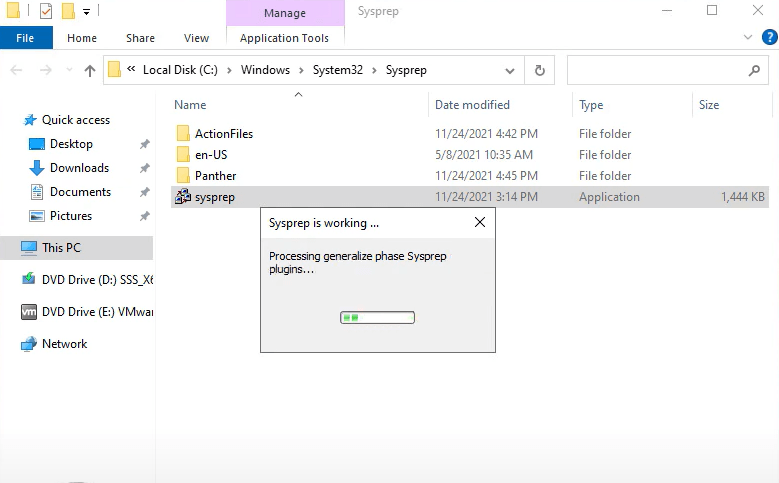Open Pictures in the navigation pane
The height and width of the screenshot is (483, 779).
pos(71,216)
